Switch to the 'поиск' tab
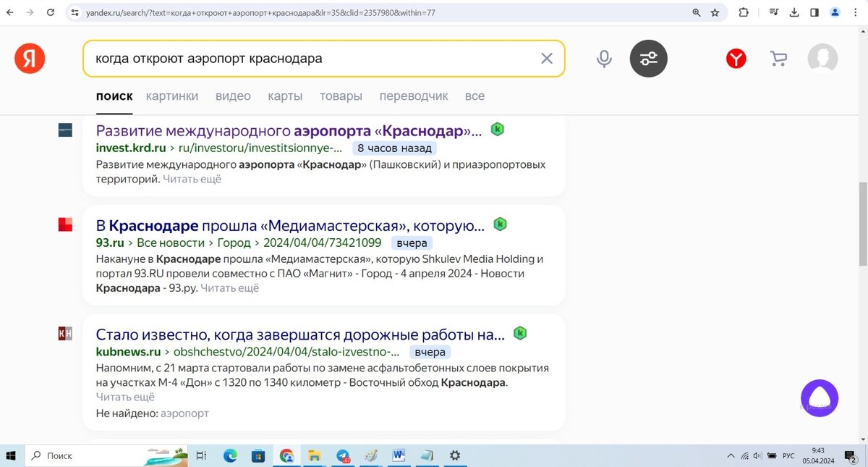 click(x=114, y=96)
